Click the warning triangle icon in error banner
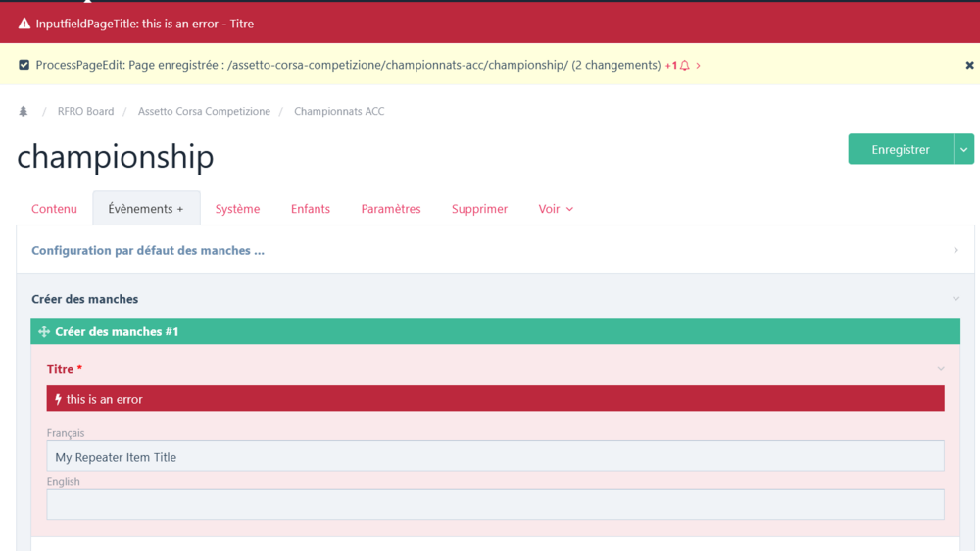This screenshot has height=551, width=980. coord(24,24)
